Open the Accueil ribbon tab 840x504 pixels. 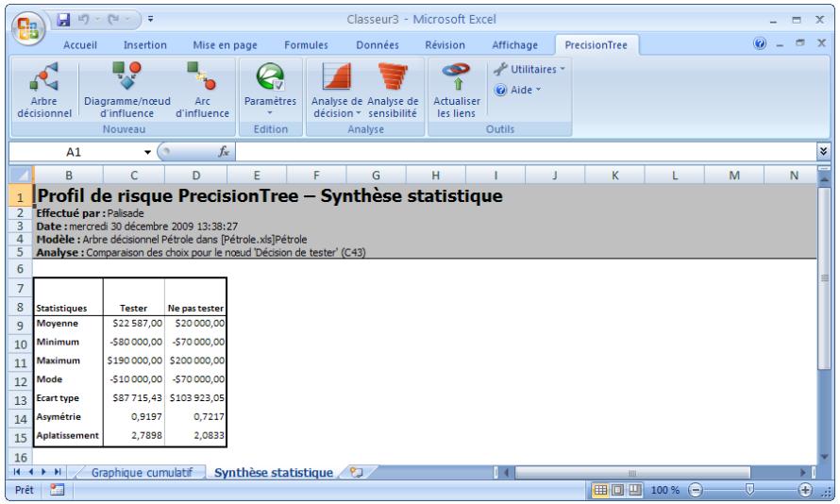(80, 45)
